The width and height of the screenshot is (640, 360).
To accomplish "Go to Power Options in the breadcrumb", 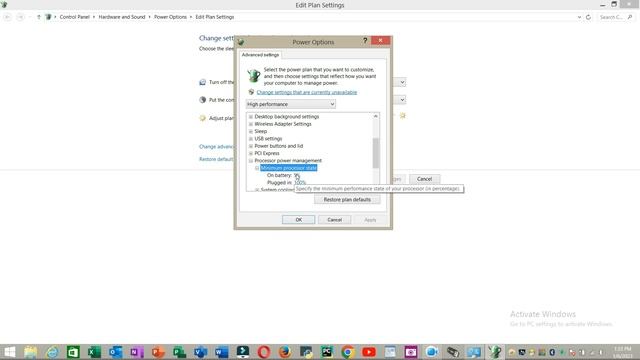I will 170,17.
